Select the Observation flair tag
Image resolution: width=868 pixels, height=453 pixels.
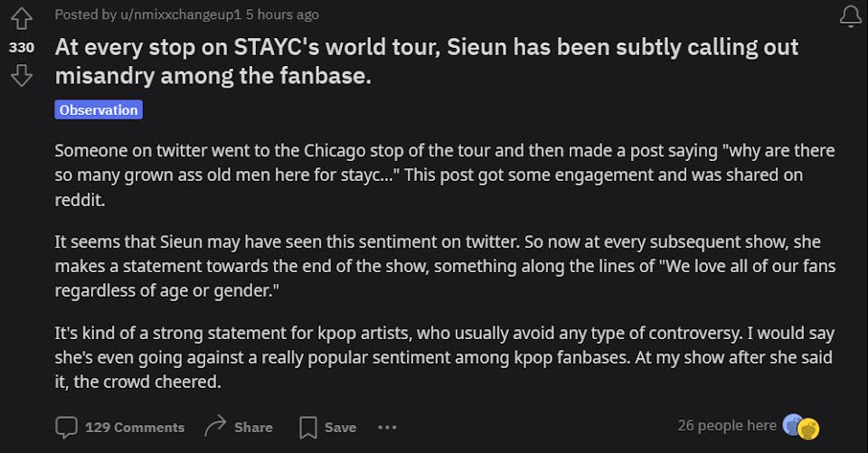pos(99,110)
